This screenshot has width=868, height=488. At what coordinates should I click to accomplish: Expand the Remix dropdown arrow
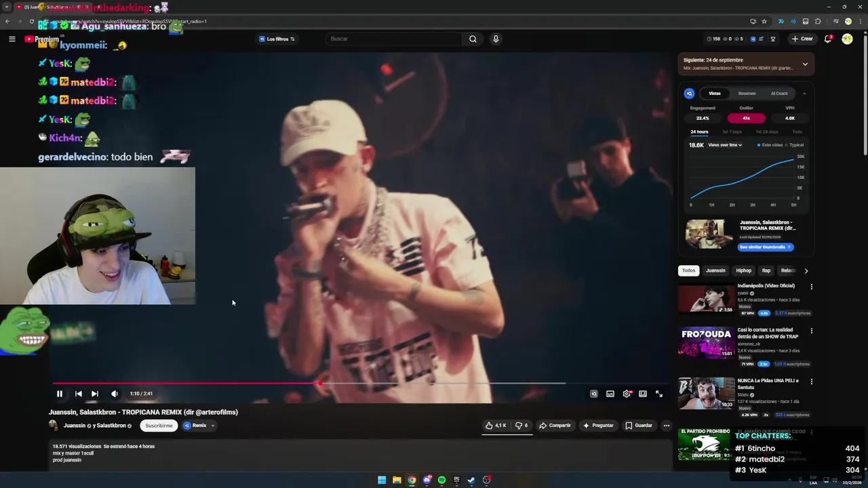(212, 426)
